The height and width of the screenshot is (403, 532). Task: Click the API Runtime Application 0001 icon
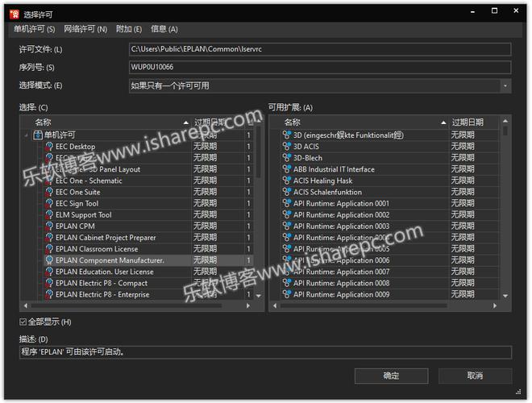[x=287, y=203]
